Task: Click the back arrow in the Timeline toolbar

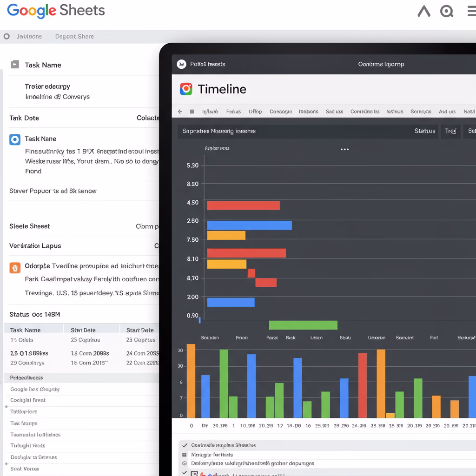Action: [x=180, y=112]
